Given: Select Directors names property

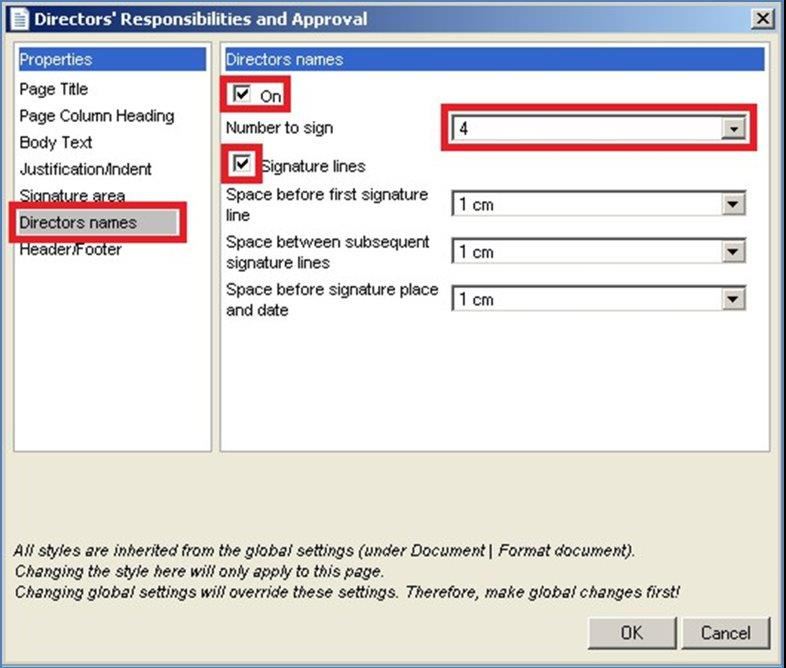Looking at the screenshot, I should pos(98,222).
